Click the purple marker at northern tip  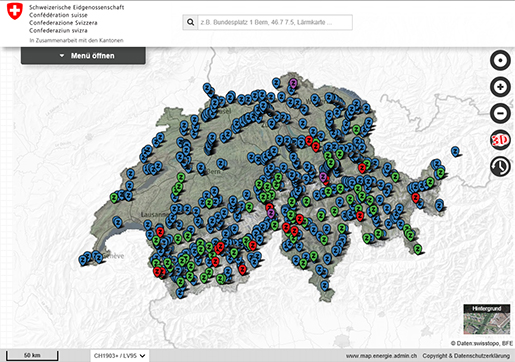pos(293,83)
